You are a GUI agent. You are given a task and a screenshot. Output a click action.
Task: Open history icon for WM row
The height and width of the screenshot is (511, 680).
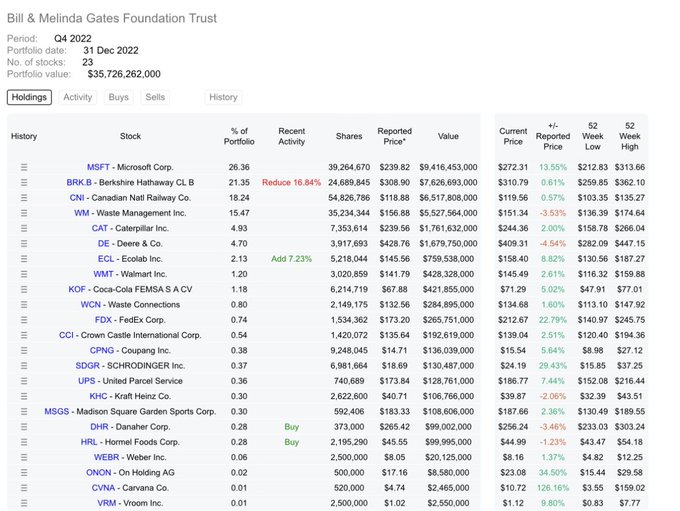coord(24,213)
